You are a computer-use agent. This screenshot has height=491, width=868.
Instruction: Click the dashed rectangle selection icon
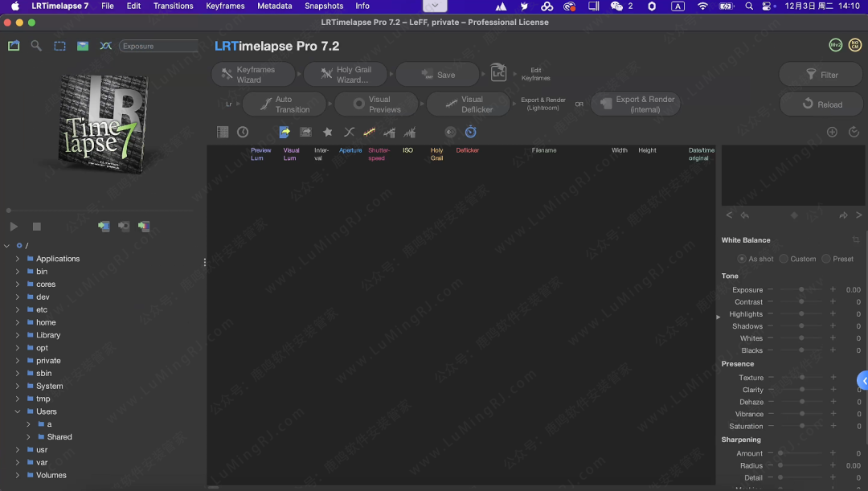tap(59, 46)
